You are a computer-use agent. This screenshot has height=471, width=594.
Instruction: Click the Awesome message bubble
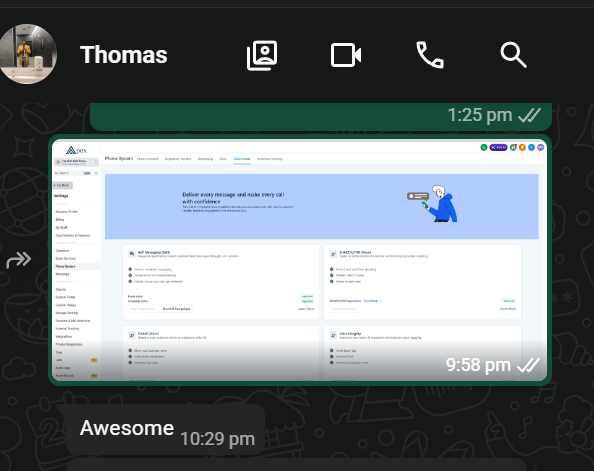(x=165, y=429)
